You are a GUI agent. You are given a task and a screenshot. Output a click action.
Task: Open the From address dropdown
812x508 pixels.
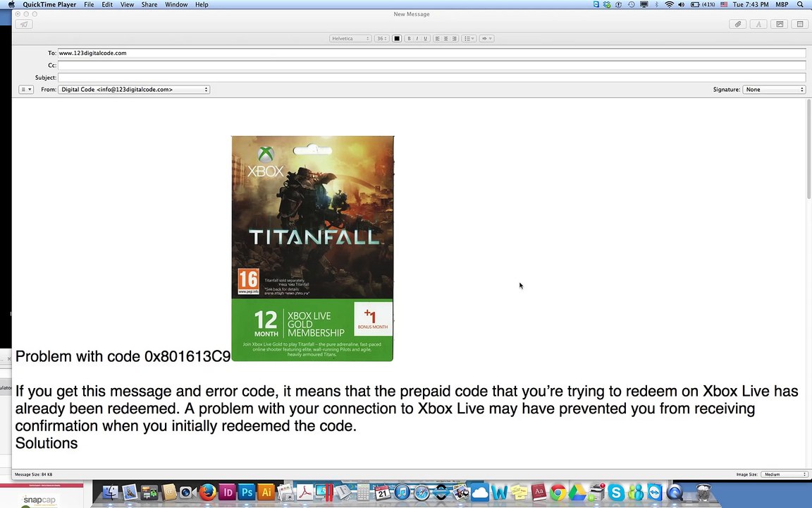134,90
